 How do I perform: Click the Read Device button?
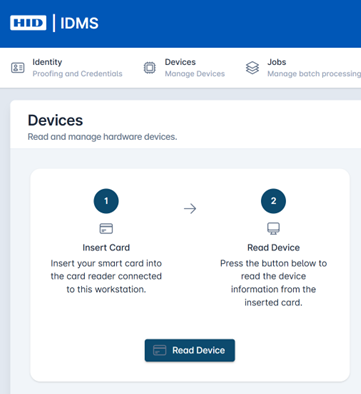pos(190,350)
